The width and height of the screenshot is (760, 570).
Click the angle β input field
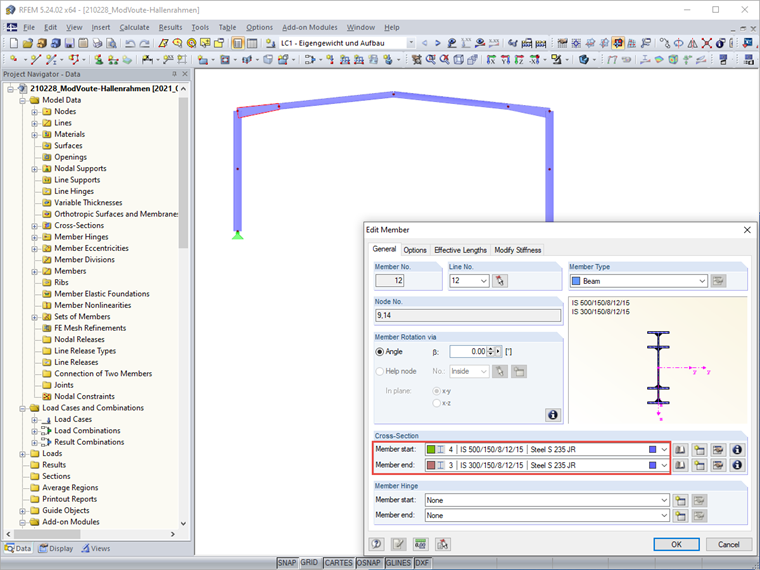[468, 352]
